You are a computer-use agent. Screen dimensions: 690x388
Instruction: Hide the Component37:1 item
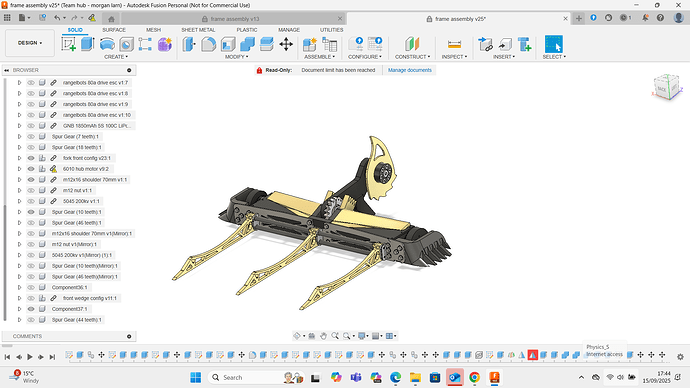[31, 309]
